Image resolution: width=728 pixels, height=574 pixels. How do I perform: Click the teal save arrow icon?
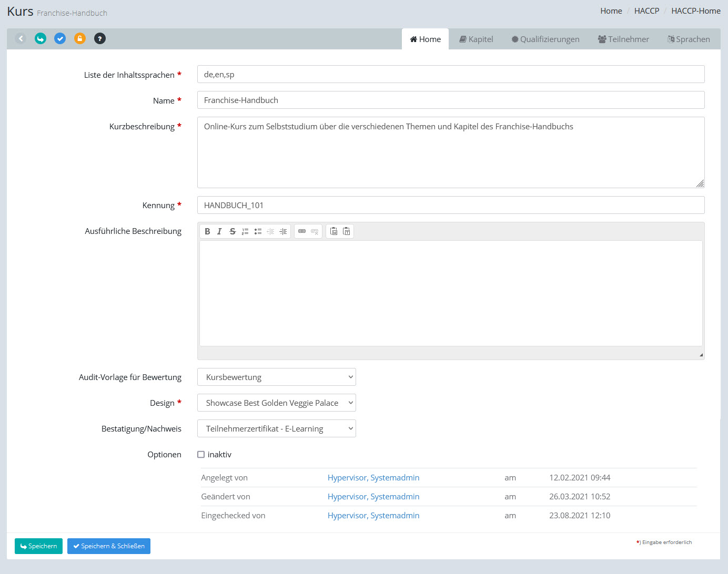pyautogui.click(x=41, y=38)
